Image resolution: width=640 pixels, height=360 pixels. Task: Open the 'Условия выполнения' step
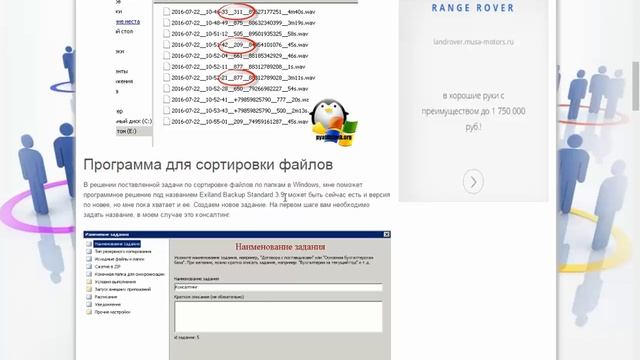[x=115, y=282]
